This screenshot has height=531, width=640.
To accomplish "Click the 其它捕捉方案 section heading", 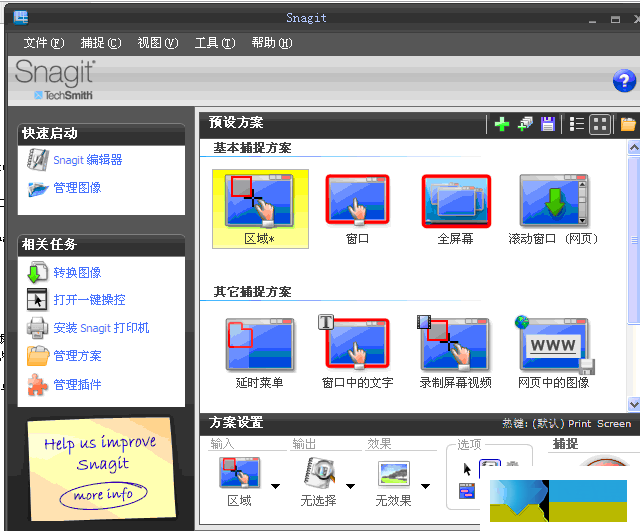I will 252,292.
